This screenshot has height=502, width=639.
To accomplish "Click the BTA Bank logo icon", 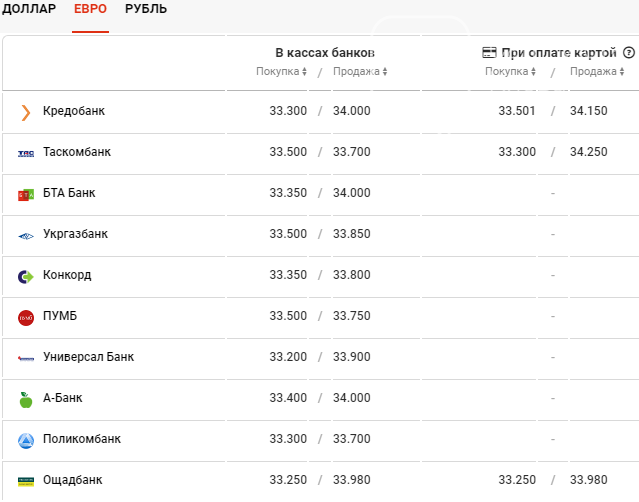I will (26, 194).
